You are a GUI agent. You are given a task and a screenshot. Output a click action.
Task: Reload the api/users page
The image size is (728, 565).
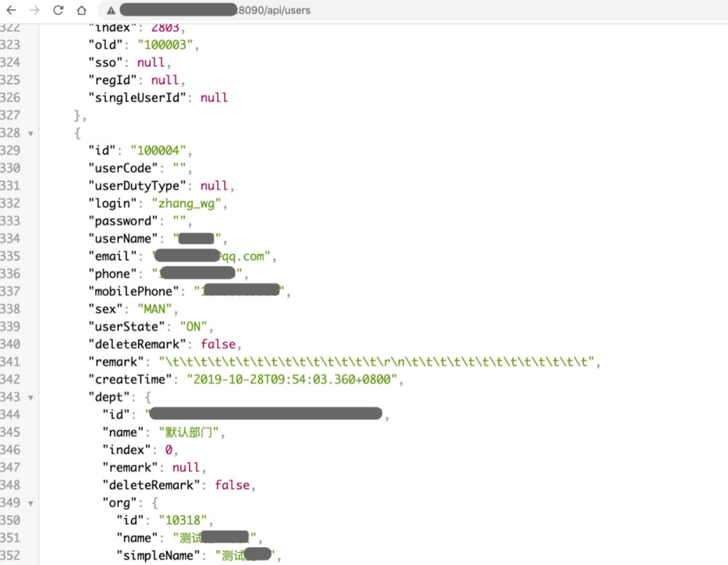click(58, 9)
